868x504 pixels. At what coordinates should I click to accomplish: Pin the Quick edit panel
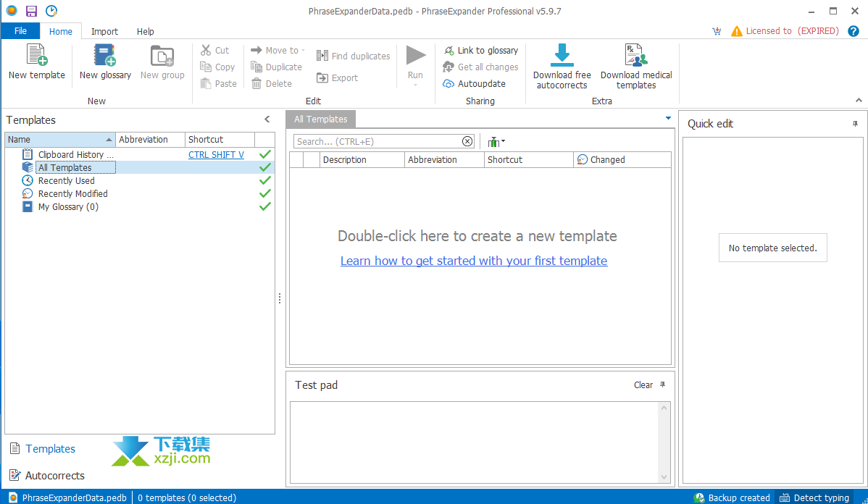(855, 124)
